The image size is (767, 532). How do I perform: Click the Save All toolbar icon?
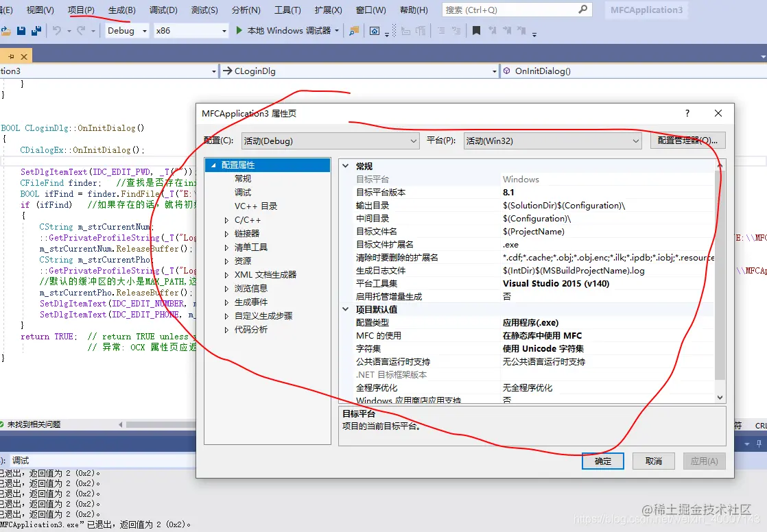click(x=36, y=30)
